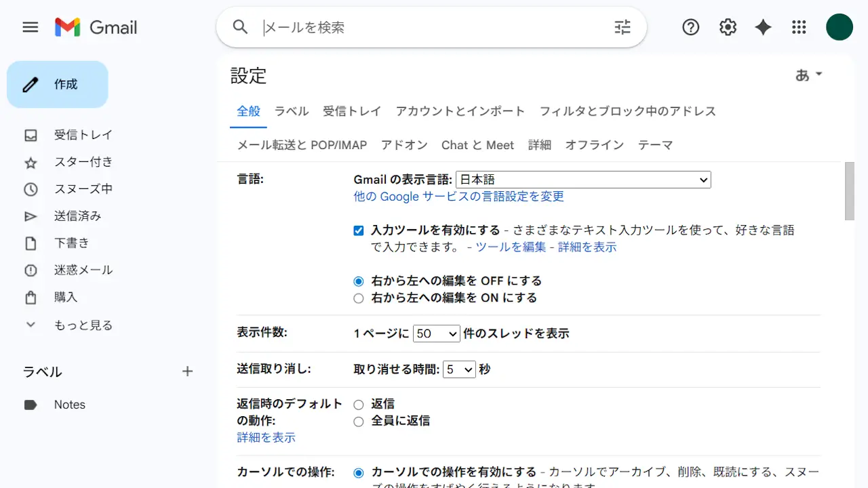Open the Google apps grid
This screenshot has width=868, height=488.
tap(799, 27)
